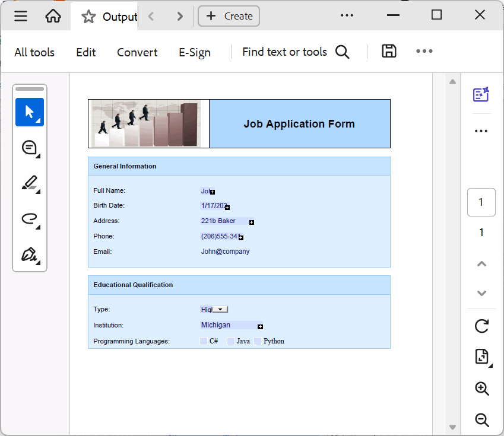504x436 pixels.
Task: Choose the Add comment tool
Action: [30, 148]
